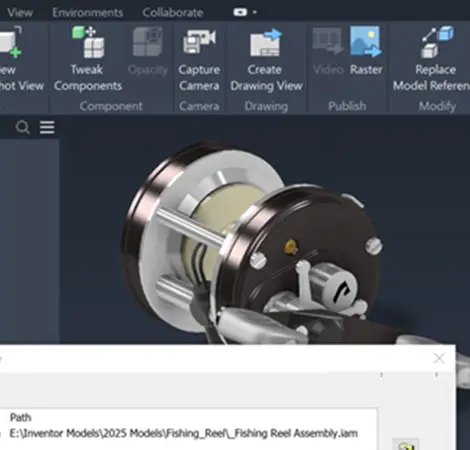Click Replace Model Reference icon
Image resolution: width=470 pixels, height=450 pixels.
coord(437,42)
